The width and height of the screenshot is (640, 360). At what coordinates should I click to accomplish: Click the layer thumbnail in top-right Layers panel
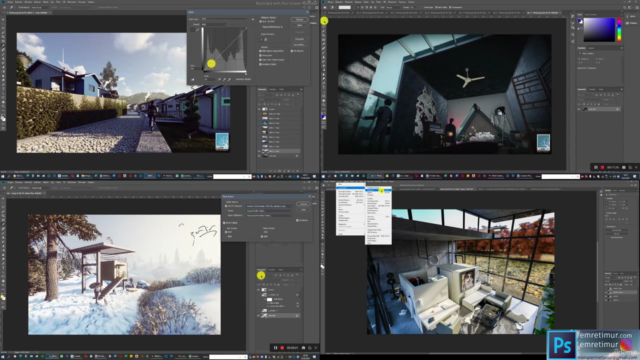(x=584, y=109)
